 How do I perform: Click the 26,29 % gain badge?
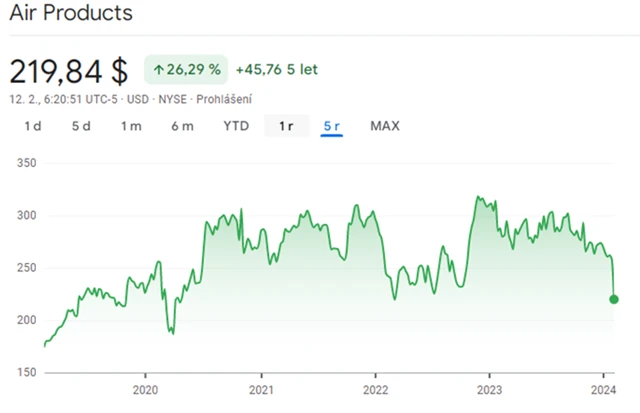click(187, 70)
